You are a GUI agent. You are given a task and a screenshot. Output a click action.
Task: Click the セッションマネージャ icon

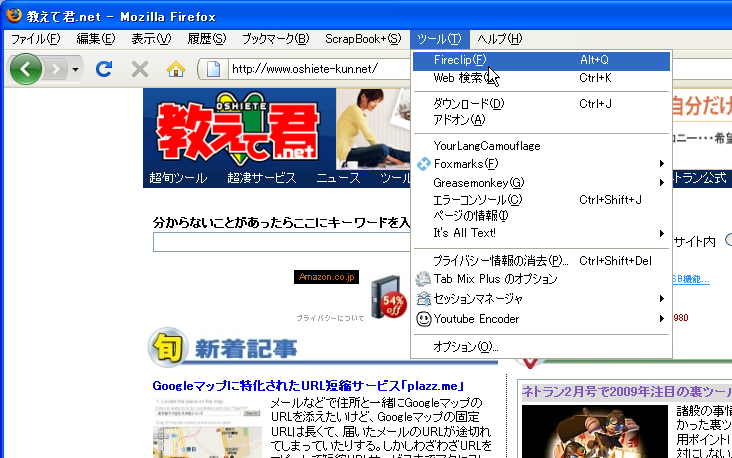(423, 299)
